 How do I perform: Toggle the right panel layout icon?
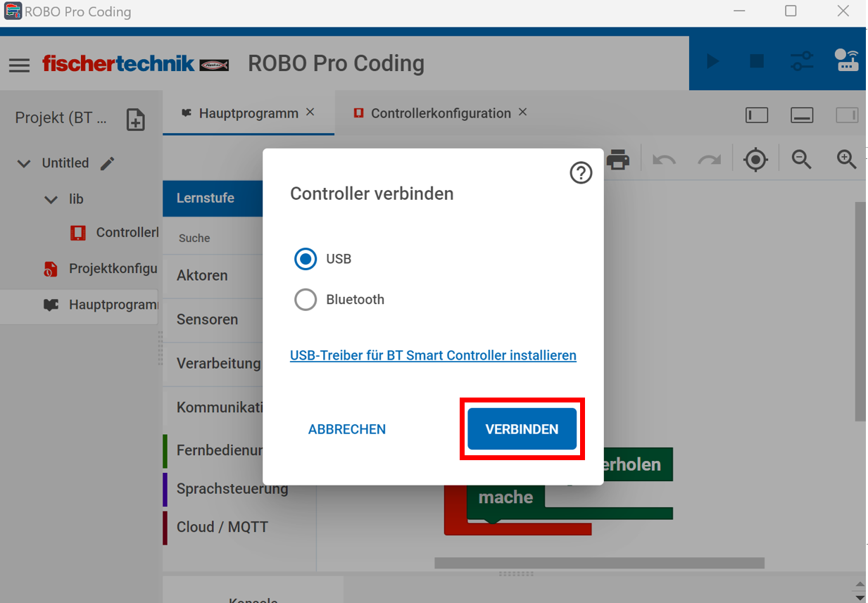click(x=847, y=115)
